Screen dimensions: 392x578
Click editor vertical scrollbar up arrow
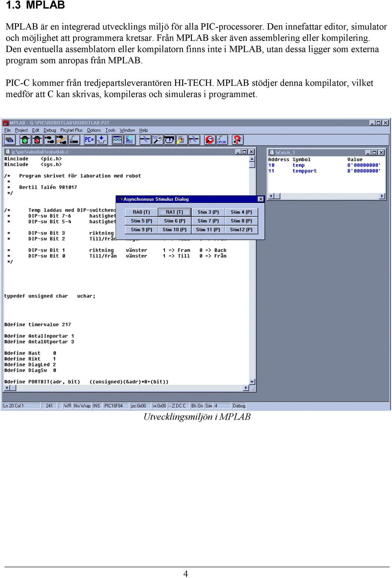[x=252, y=158]
